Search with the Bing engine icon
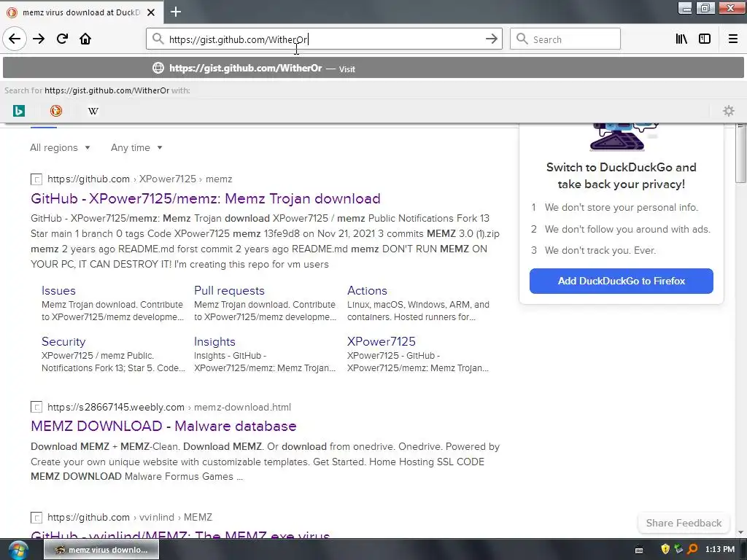The width and height of the screenshot is (747, 560). 19,111
